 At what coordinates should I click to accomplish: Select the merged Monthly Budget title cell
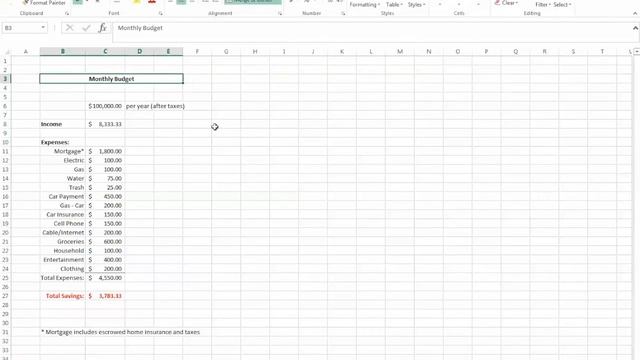tap(111, 79)
